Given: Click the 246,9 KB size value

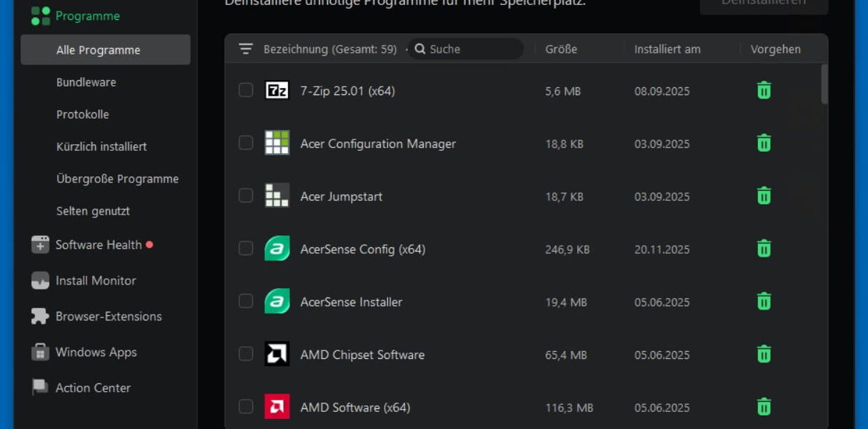Looking at the screenshot, I should [x=567, y=250].
